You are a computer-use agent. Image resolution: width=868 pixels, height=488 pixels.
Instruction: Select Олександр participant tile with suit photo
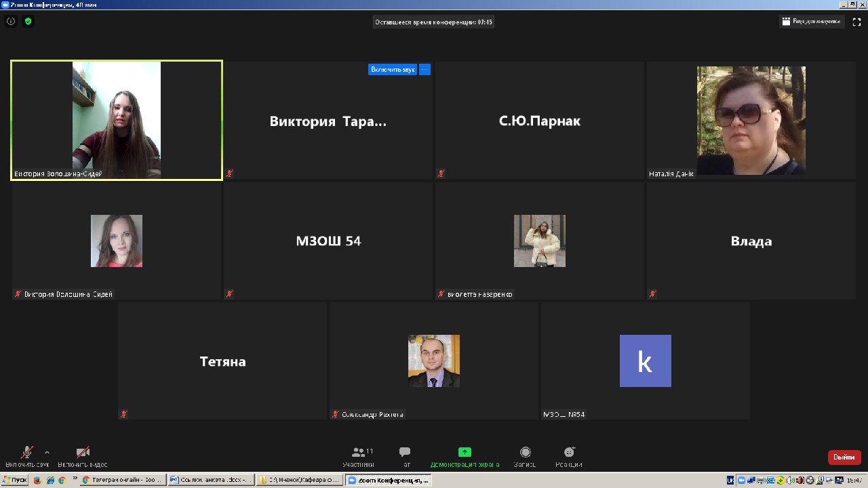433,361
